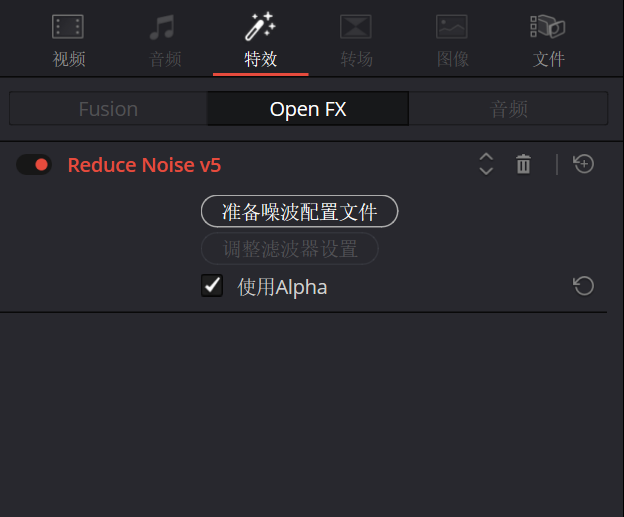The height and width of the screenshot is (517, 624).
Task: Open the 视频 (Video) inspector tab
Action: coord(68,40)
